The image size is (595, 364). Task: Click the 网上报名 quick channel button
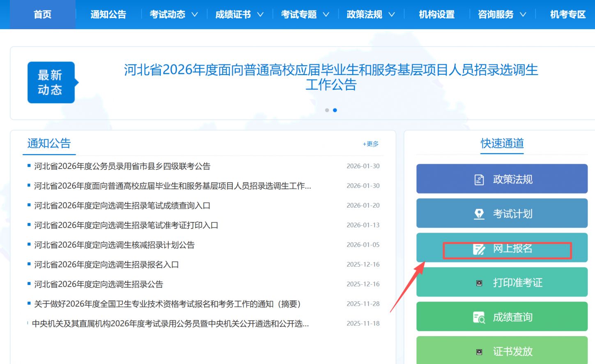coord(502,248)
